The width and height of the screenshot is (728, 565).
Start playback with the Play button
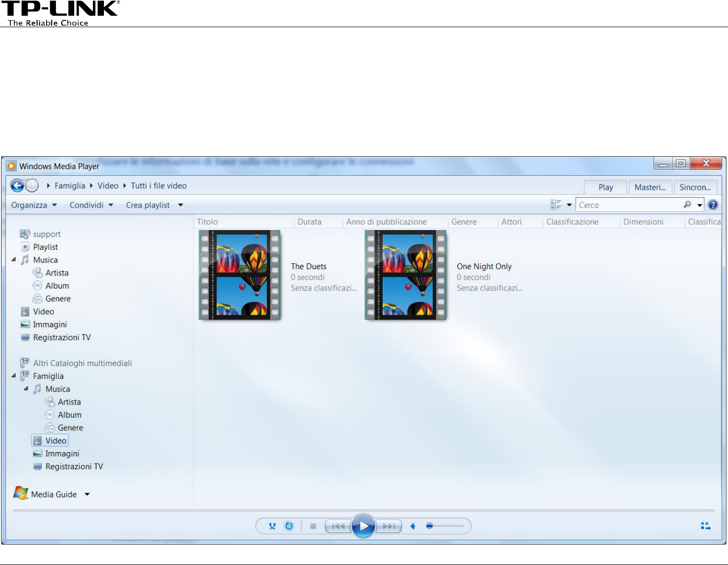tap(363, 526)
